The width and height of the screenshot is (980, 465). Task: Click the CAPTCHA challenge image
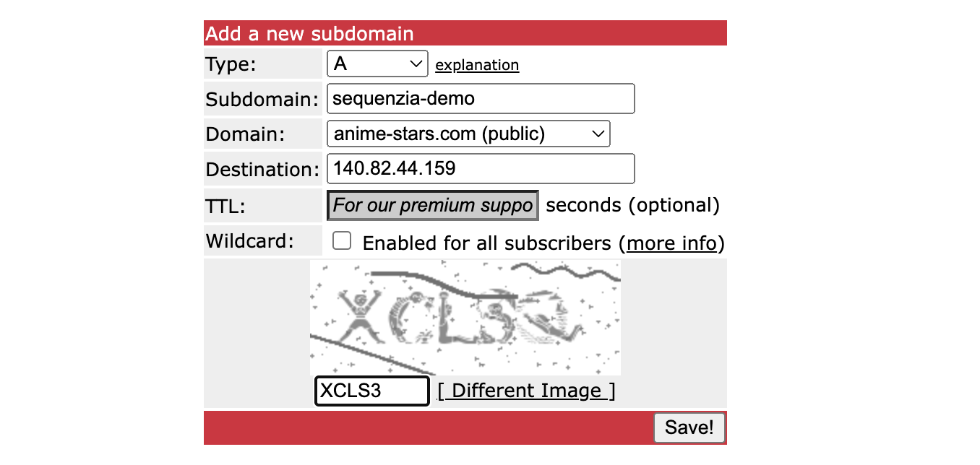click(465, 317)
